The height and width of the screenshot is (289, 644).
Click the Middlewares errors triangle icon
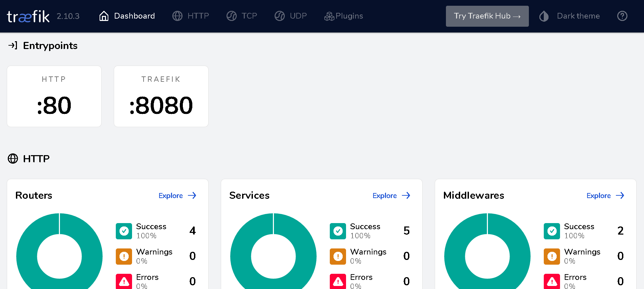[552, 281]
